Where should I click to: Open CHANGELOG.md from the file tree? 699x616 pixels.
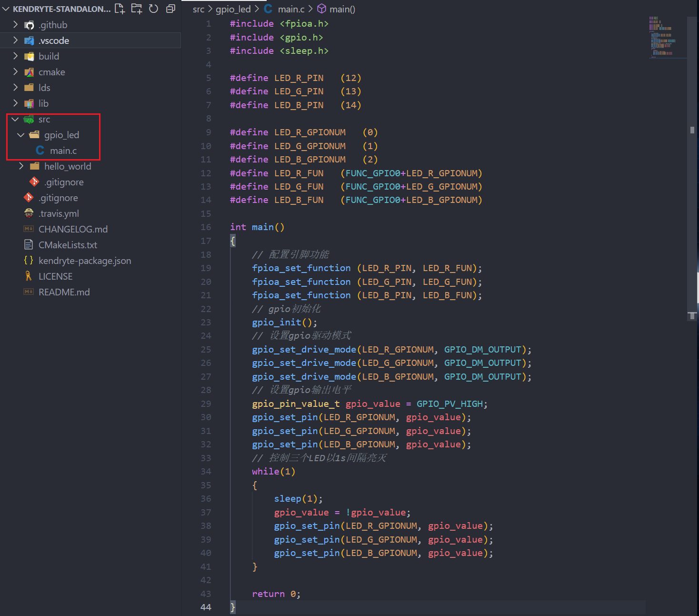[73, 229]
